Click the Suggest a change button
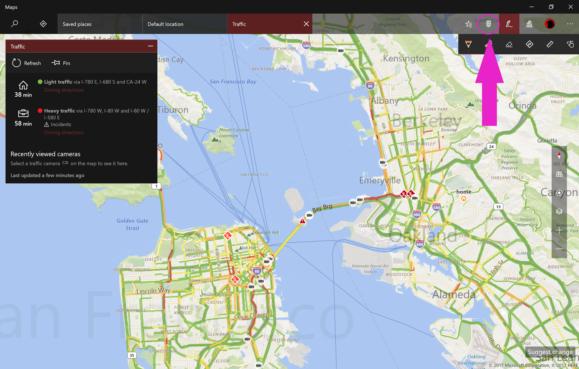Image resolution: width=579 pixels, height=369 pixels. 550,352
